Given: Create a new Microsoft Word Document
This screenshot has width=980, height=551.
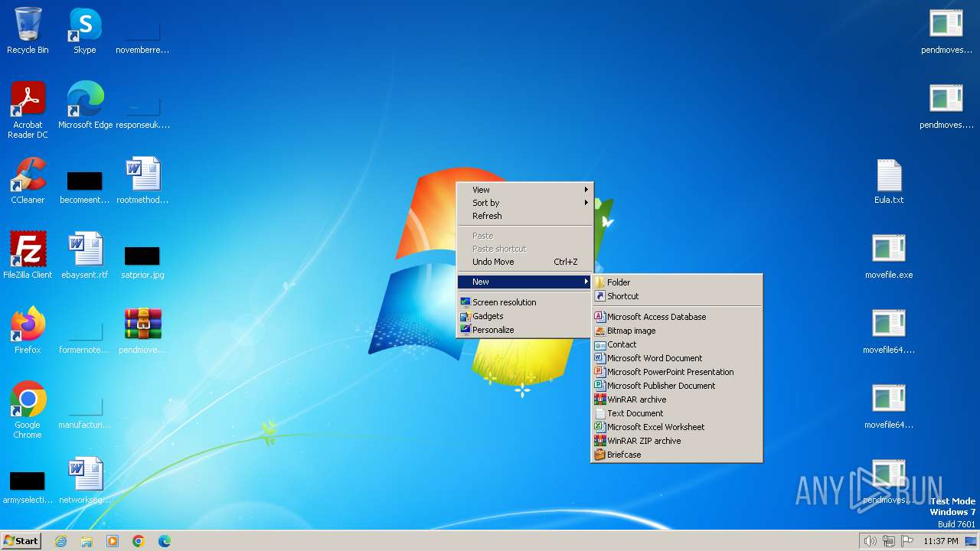Looking at the screenshot, I should (x=677, y=358).
